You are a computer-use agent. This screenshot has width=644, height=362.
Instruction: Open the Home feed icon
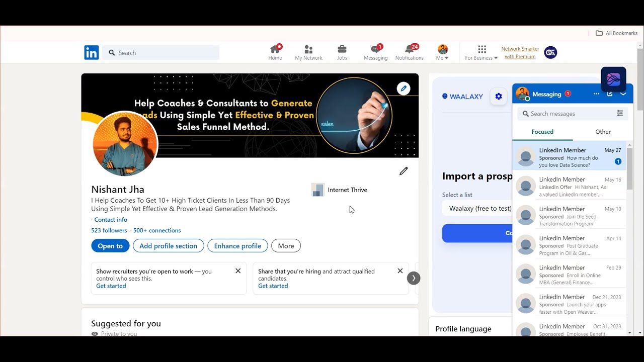[275, 52]
